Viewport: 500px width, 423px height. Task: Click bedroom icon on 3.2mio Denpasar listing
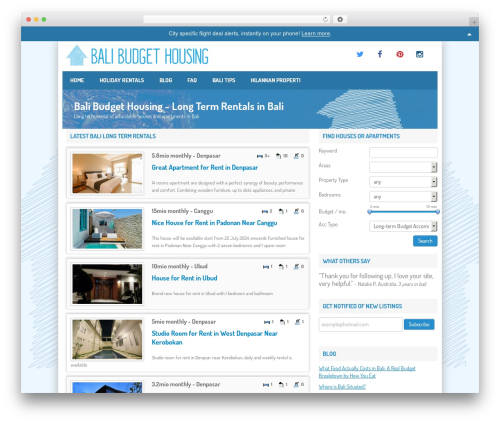tap(266, 385)
